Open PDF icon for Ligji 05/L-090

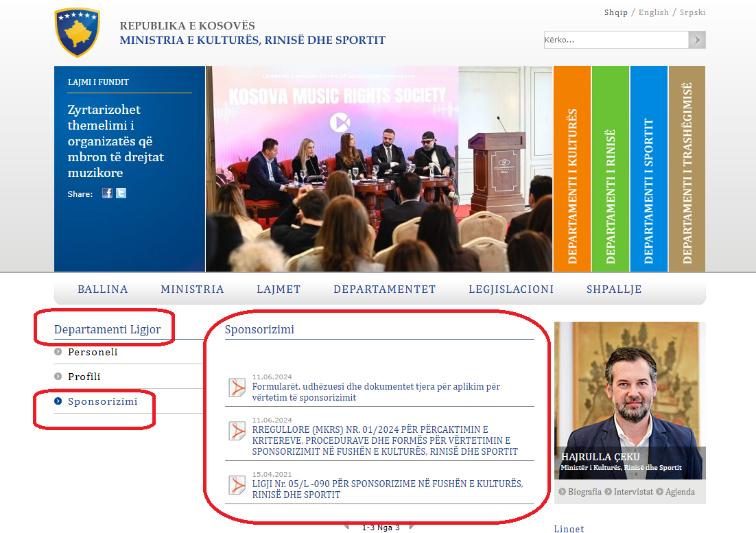click(x=237, y=485)
